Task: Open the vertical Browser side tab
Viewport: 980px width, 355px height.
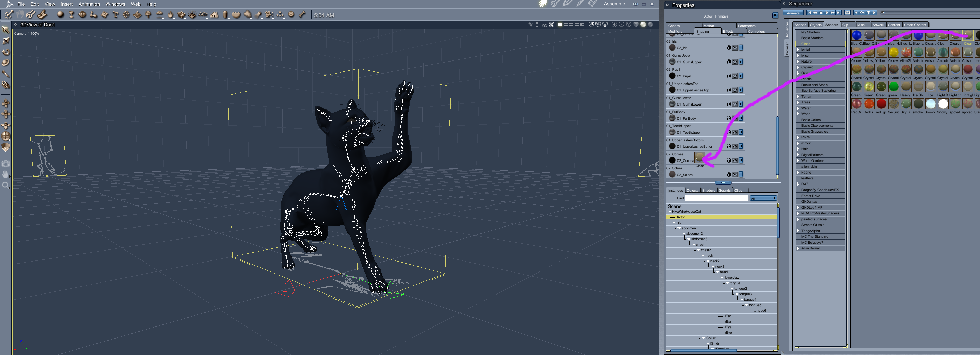Action: tap(787, 49)
